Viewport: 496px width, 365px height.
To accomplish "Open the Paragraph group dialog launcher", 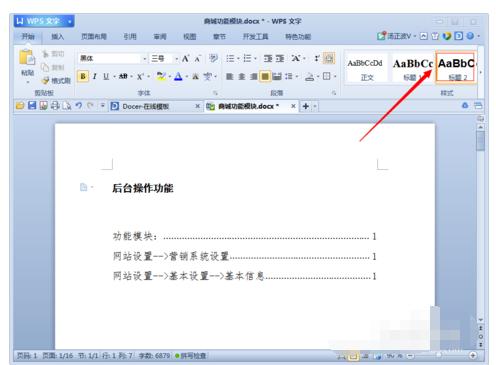I will pos(334,93).
